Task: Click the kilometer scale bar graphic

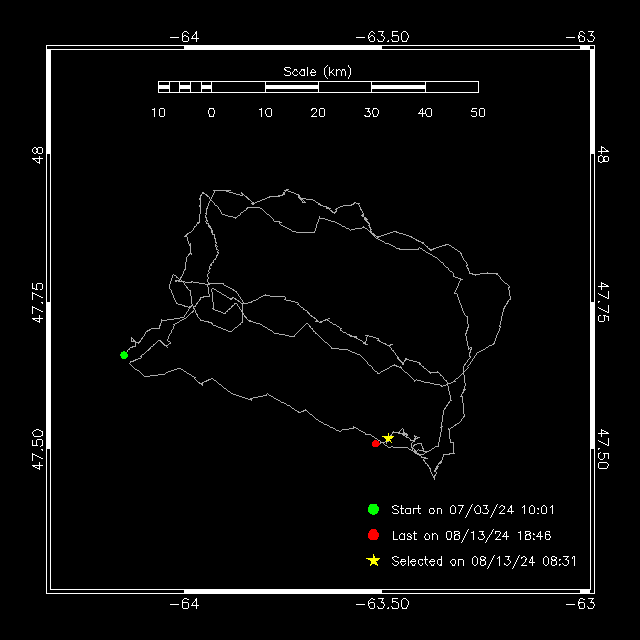Action: (318, 87)
